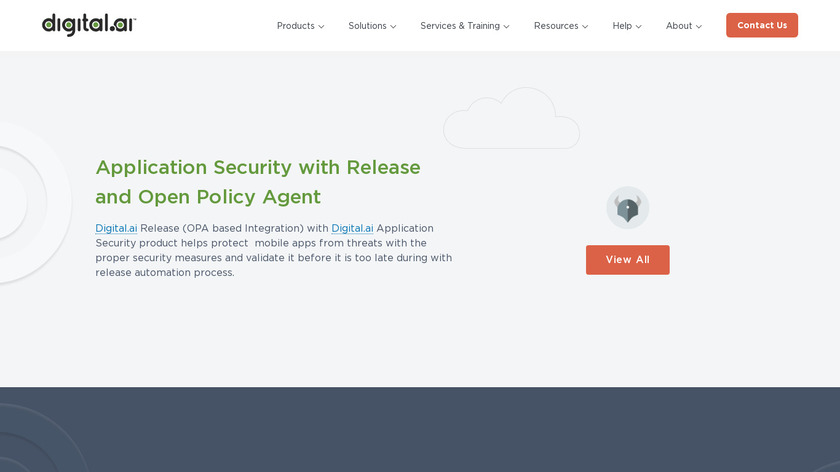Expand the About dropdown chevron
The image size is (840, 472).
coord(699,26)
